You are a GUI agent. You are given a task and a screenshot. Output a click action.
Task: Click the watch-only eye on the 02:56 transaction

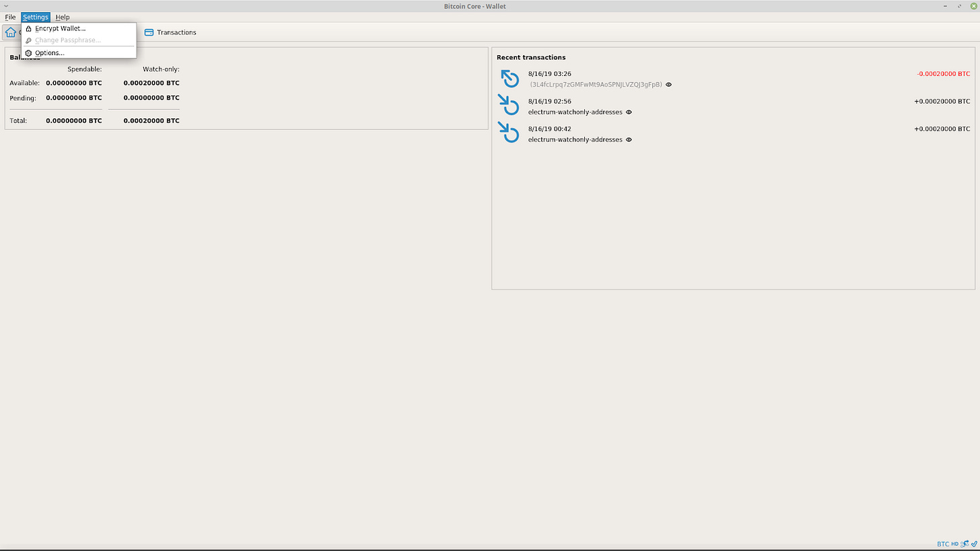(629, 112)
